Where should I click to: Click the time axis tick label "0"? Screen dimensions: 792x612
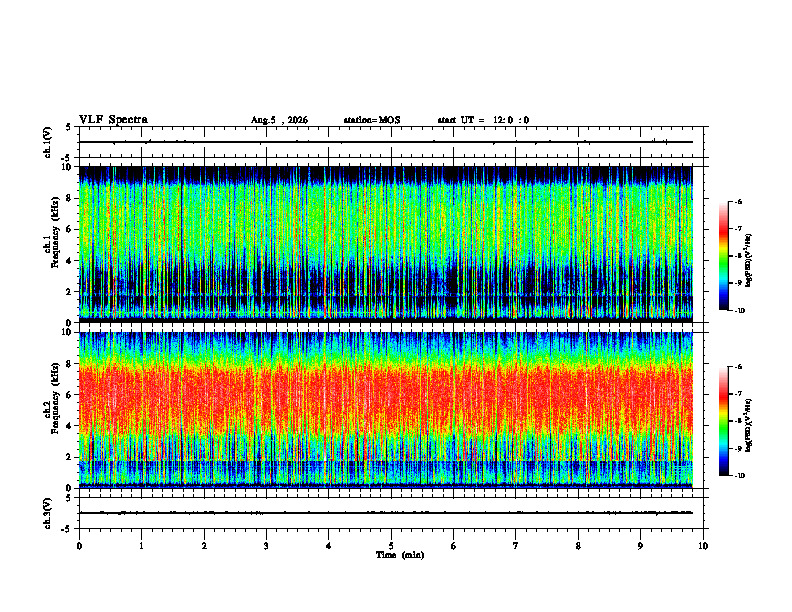tap(79, 546)
